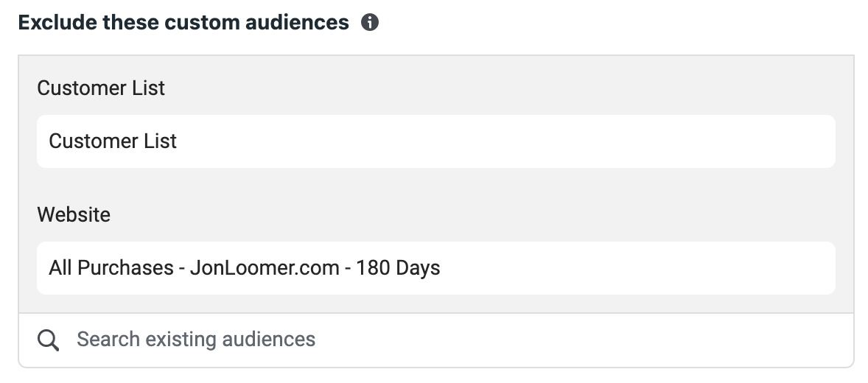The height and width of the screenshot is (383, 868).
Task: Focus the Search existing audiences field
Action: [x=436, y=340]
